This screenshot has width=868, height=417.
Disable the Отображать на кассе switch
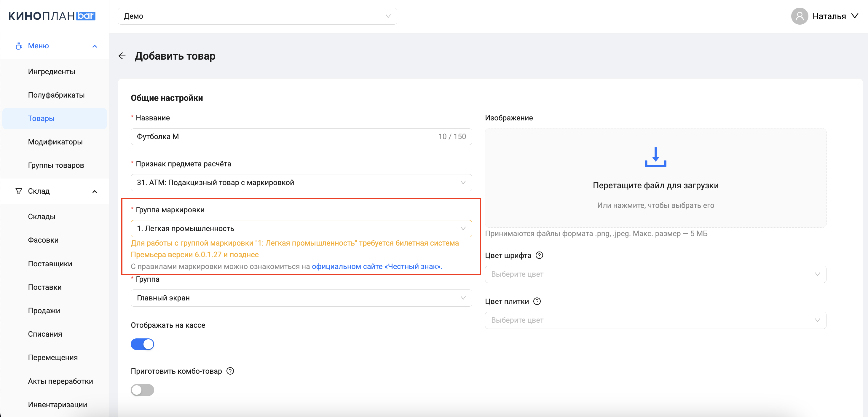tap(142, 344)
